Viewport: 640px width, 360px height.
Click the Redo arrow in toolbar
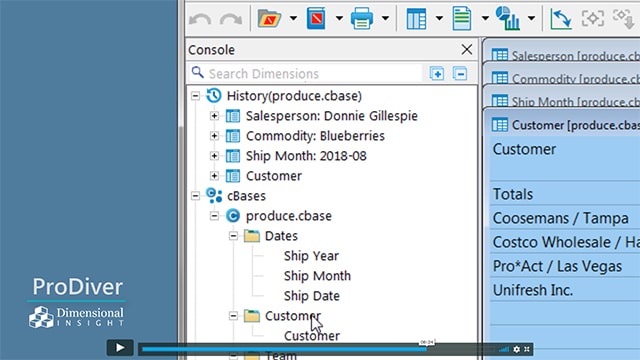click(x=231, y=19)
